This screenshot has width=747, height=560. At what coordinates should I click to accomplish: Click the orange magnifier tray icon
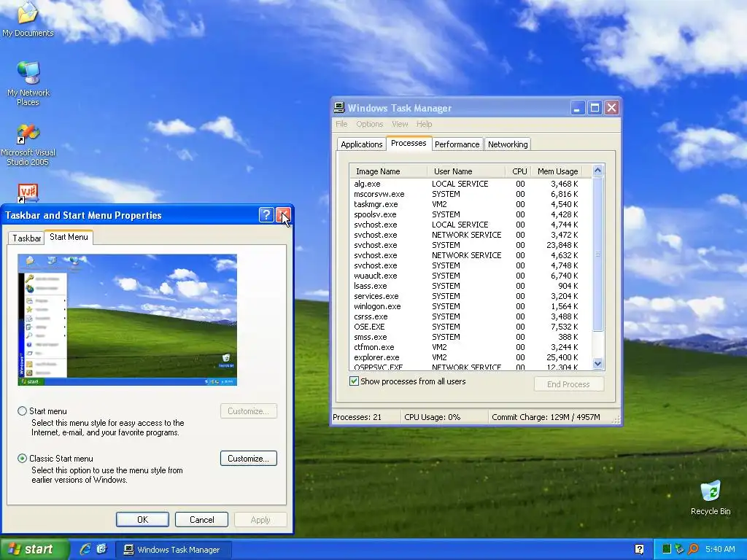coord(693,549)
